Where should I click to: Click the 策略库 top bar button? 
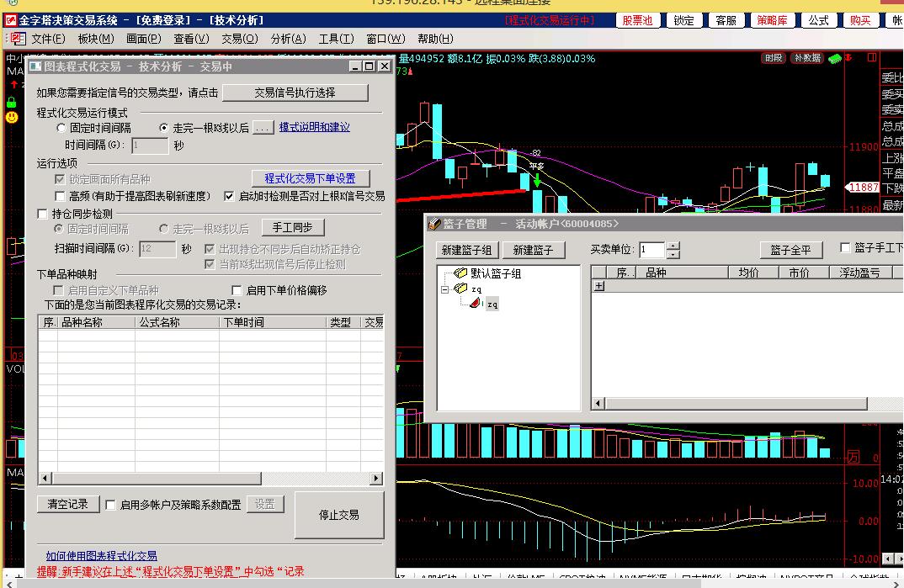[x=772, y=20]
